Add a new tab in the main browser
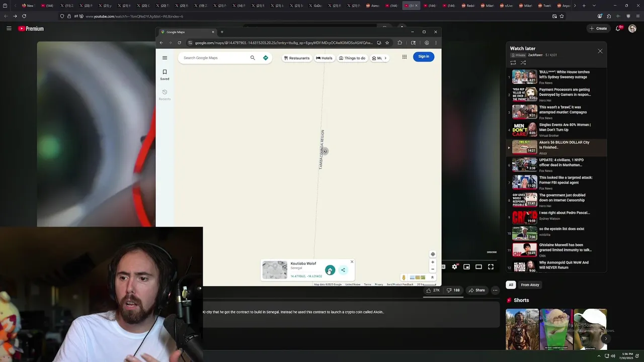The image size is (644, 362). click(584, 6)
